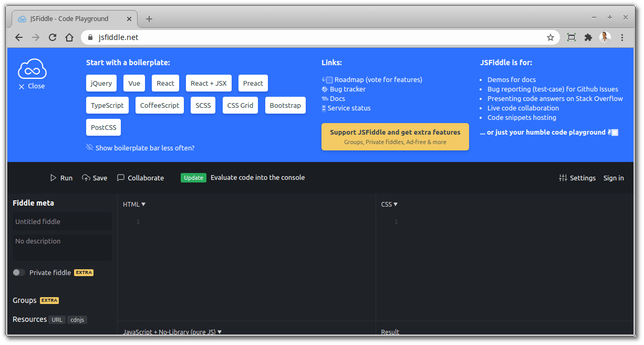Click the Save cloud upload icon
644x345 pixels.
86,178
